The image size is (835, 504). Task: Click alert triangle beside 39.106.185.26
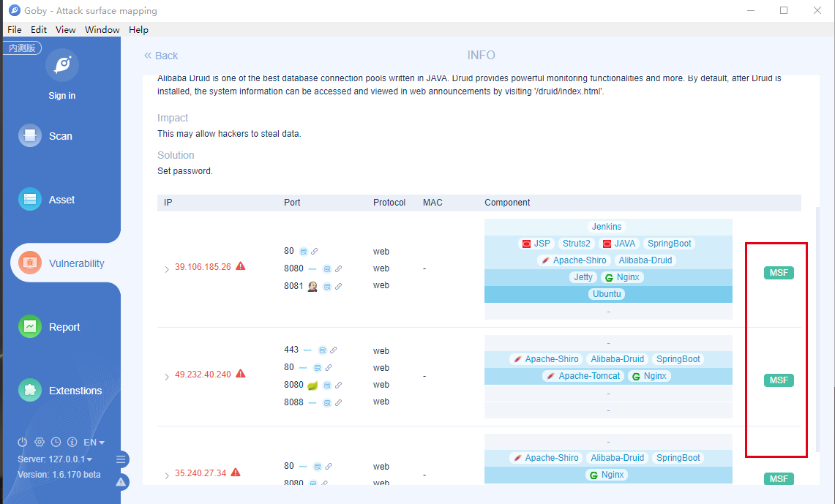(x=241, y=266)
